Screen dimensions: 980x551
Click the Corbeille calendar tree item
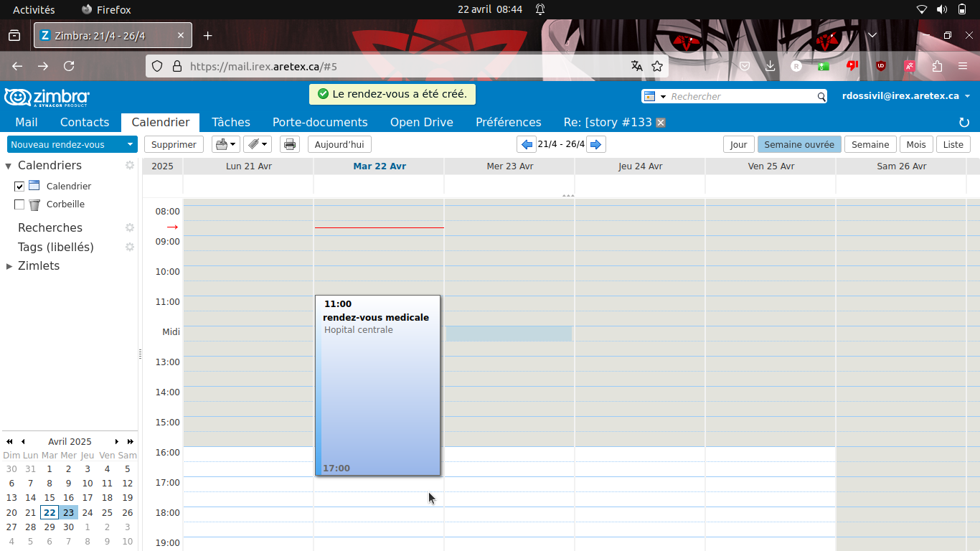[x=66, y=204]
